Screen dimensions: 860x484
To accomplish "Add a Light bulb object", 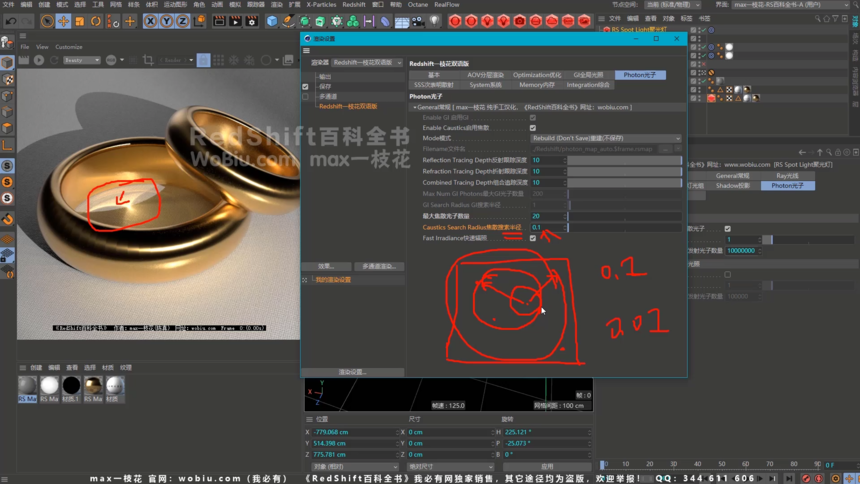I will coord(434,21).
